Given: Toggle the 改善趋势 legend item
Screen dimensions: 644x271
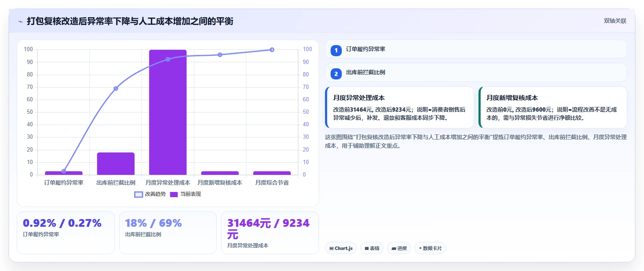Looking at the screenshot, I should tap(150, 194).
